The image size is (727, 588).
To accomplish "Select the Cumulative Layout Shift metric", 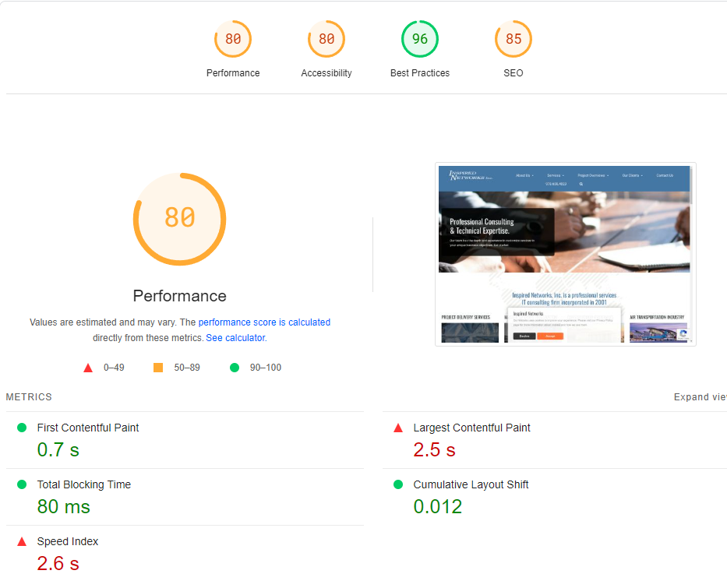I will 555,497.
